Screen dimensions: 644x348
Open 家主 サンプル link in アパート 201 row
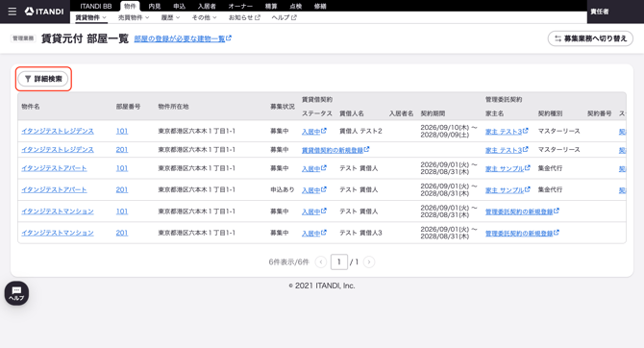click(508, 189)
